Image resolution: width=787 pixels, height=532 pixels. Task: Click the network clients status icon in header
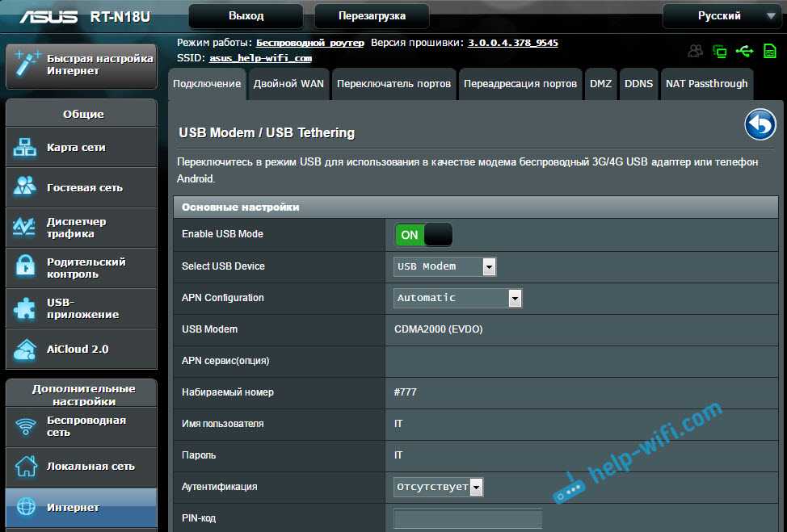[720, 52]
